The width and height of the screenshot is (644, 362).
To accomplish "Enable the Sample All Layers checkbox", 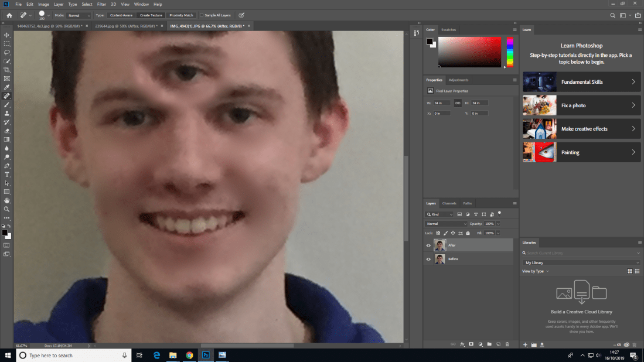I will tap(202, 15).
